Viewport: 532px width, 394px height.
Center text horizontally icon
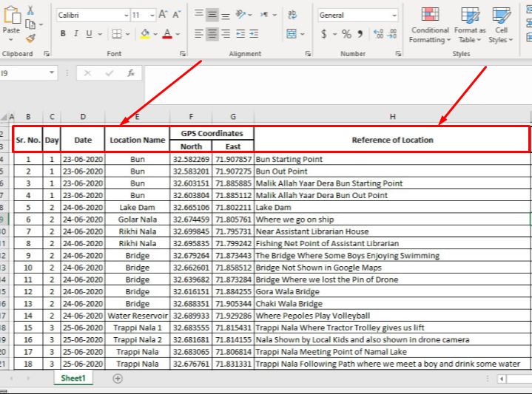pyautogui.click(x=212, y=33)
